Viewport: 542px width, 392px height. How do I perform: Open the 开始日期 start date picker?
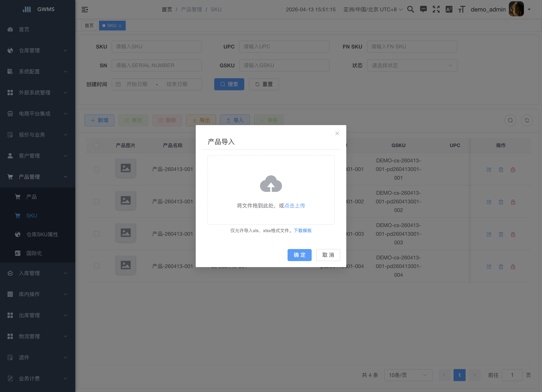pos(137,84)
